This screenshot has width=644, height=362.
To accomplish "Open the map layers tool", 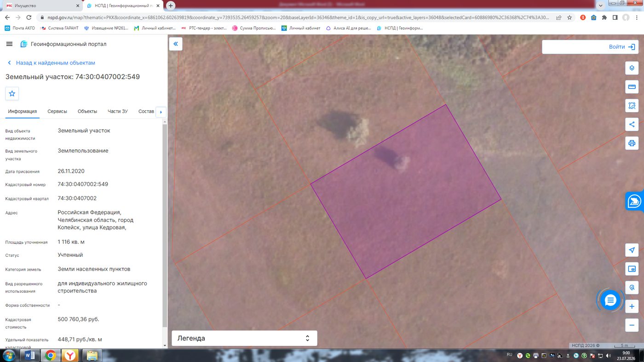I will click(x=632, y=68).
